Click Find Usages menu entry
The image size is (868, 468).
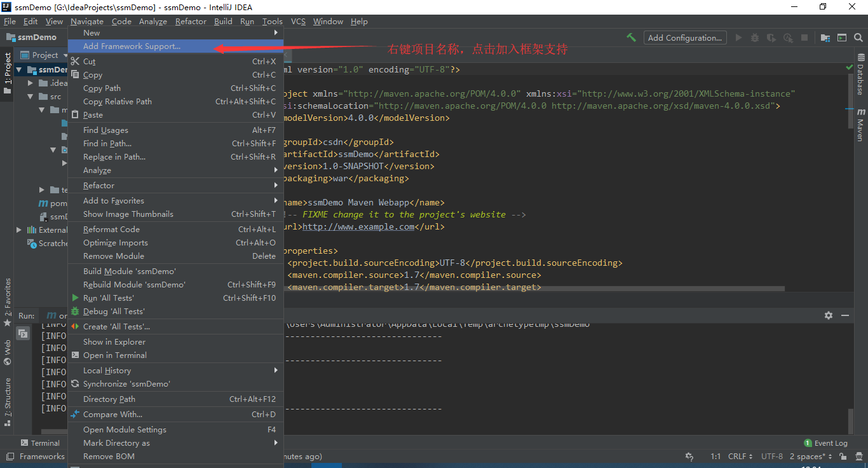point(175,130)
